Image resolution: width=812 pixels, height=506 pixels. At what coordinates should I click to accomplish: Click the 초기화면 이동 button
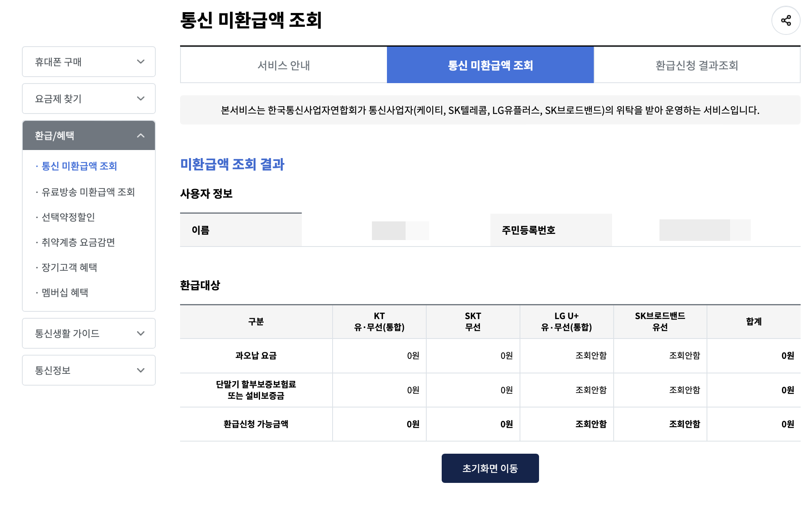pyautogui.click(x=490, y=468)
